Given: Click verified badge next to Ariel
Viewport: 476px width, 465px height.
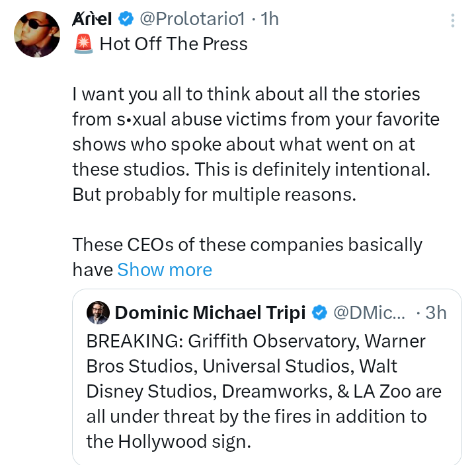Looking at the screenshot, I should point(126,20).
